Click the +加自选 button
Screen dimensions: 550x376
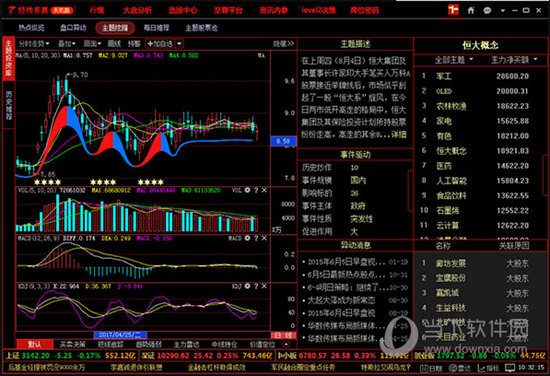pos(160,44)
